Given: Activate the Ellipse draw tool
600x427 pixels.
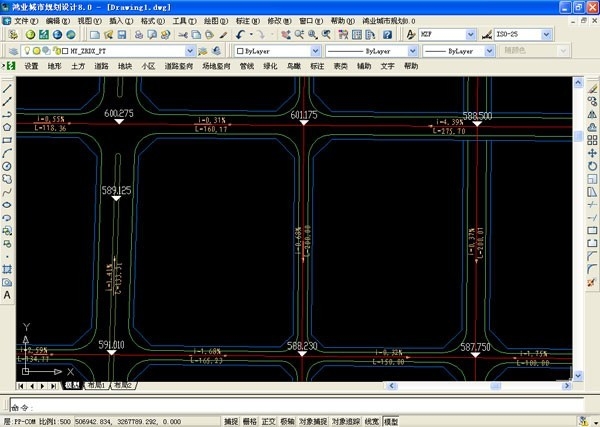Looking at the screenshot, I should click(7, 205).
